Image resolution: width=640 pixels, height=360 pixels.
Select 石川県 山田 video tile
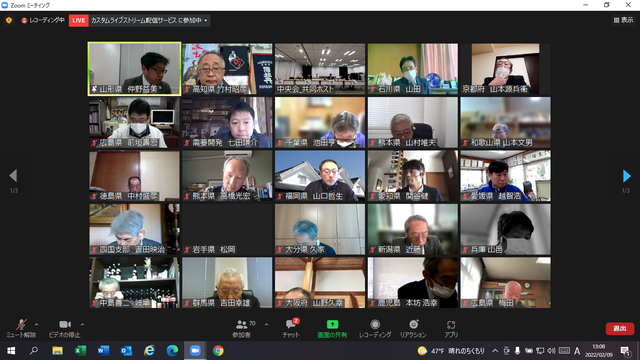click(413, 69)
